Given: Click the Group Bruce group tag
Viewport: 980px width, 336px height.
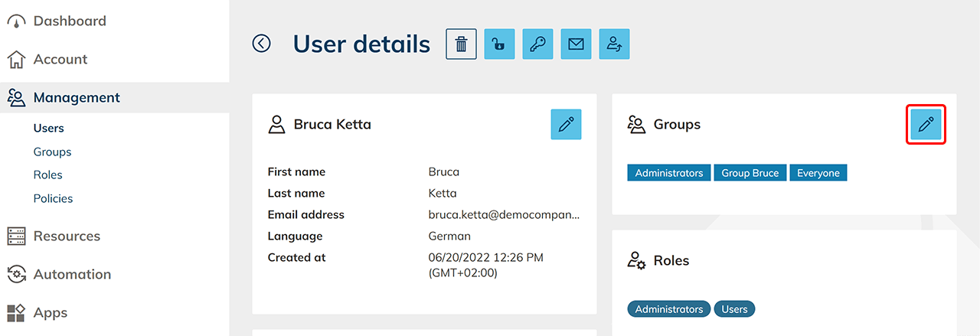Looking at the screenshot, I should 750,173.
